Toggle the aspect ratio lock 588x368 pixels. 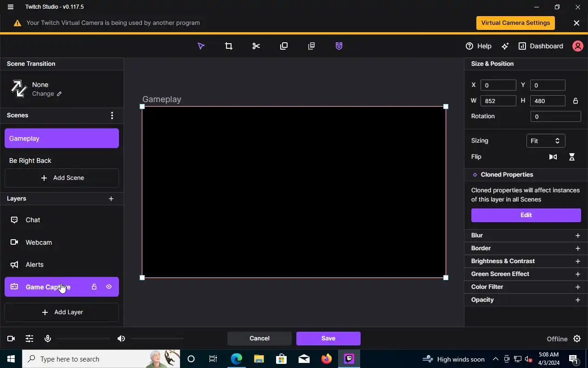coord(575,101)
